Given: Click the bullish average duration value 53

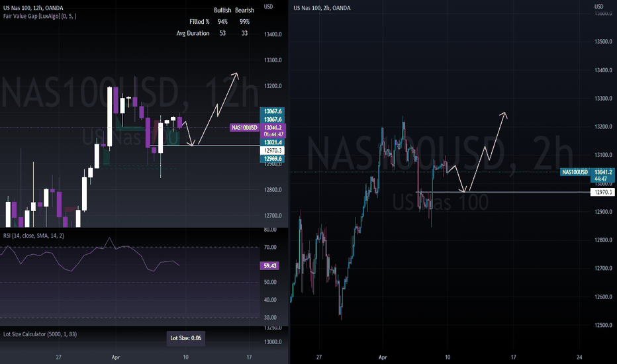Looking at the screenshot, I should click(222, 34).
